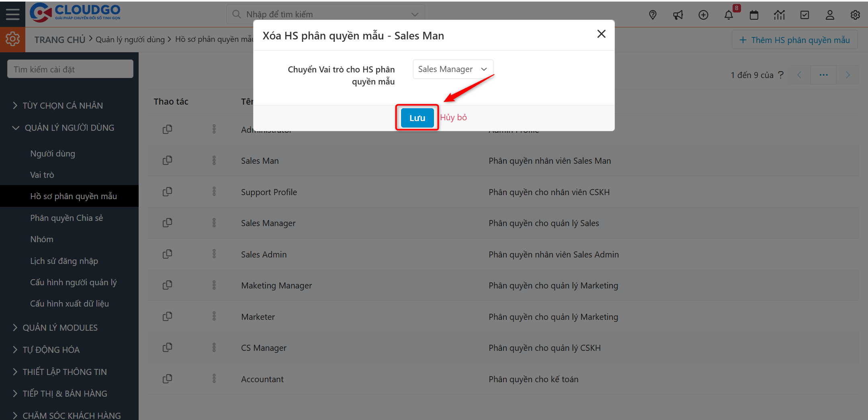Screen dimensions: 868x420
Task: Open the user profile icon
Action: coord(830,15)
